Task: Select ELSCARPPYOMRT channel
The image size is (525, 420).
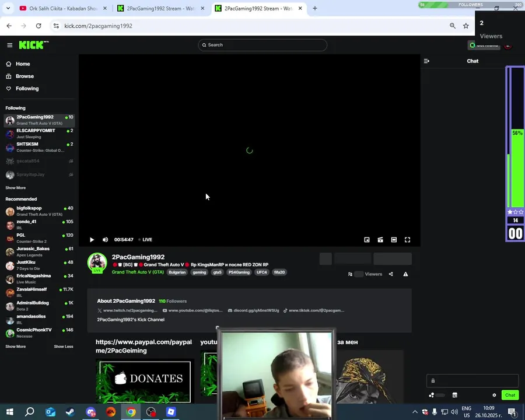Action: point(39,134)
